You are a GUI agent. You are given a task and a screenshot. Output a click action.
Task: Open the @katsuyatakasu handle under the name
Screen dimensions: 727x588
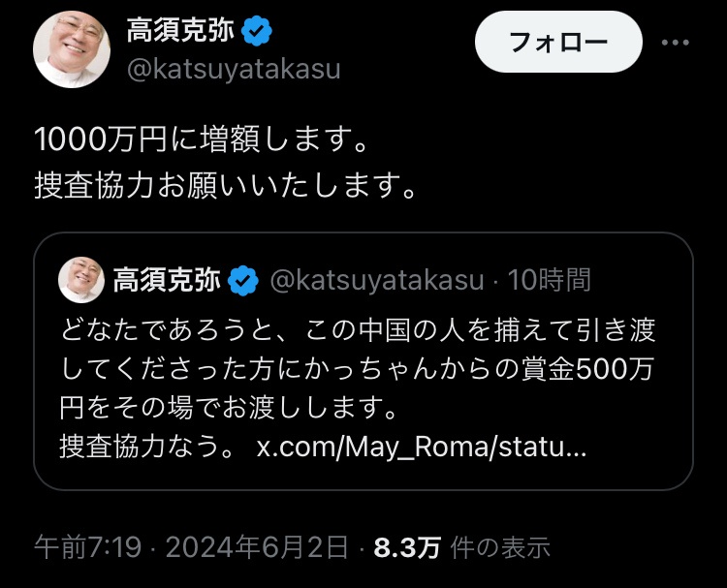point(234,70)
